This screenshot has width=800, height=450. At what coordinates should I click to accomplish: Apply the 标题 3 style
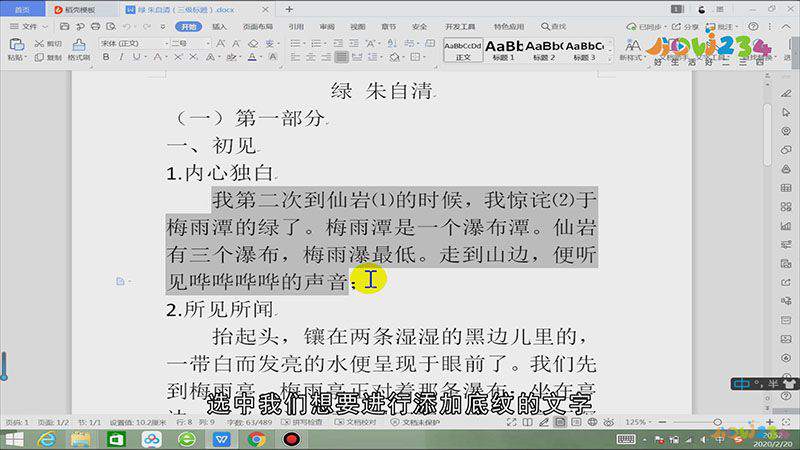point(585,51)
